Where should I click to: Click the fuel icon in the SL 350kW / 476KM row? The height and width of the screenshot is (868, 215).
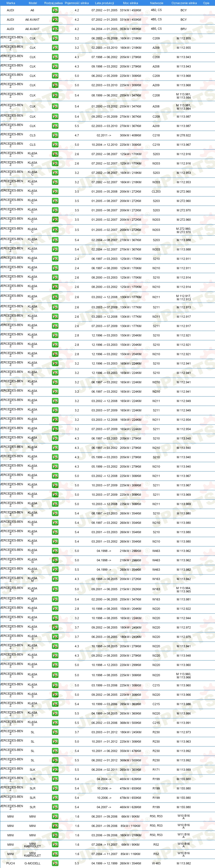(55, 751)
